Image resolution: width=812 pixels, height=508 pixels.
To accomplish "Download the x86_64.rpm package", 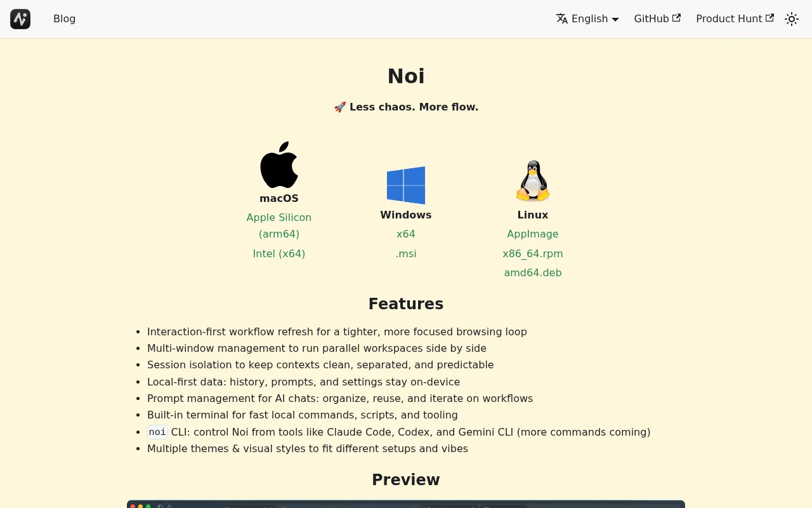I will (533, 253).
